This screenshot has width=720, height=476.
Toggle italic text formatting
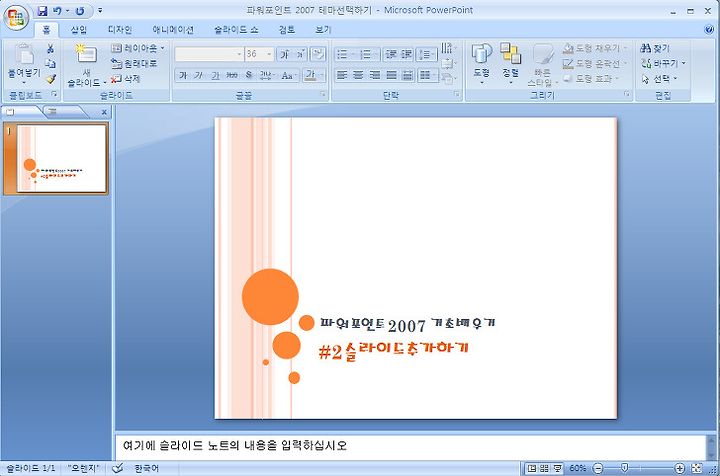tap(198, 75)
